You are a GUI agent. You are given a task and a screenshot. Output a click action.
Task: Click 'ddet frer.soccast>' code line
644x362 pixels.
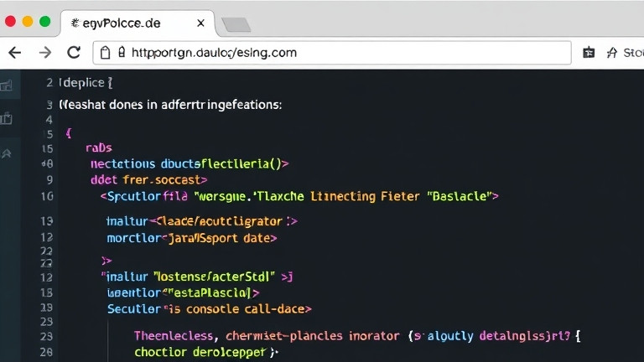click(x=148, y=180)
